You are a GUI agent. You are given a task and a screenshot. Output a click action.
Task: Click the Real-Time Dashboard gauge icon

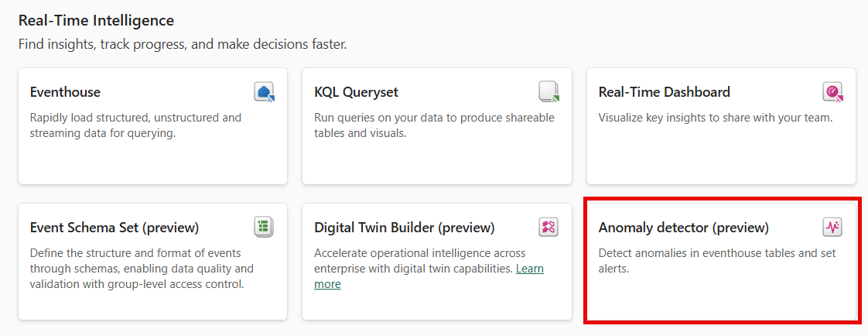coord(832,92)
